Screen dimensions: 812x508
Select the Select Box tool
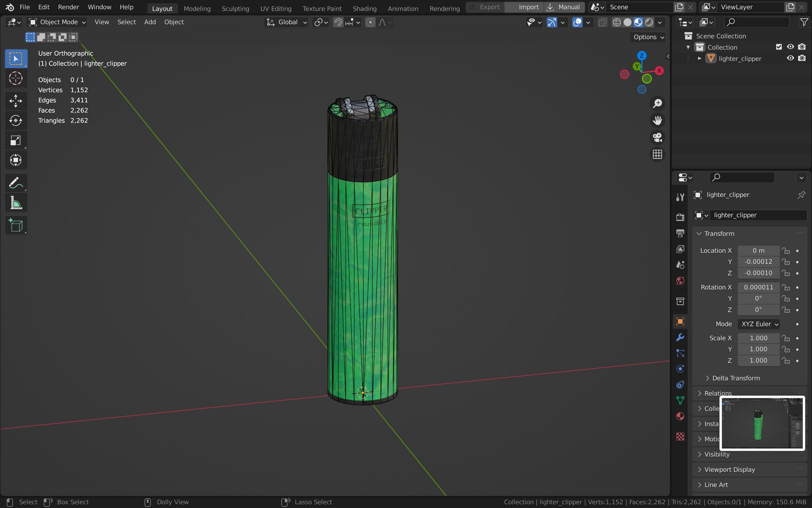(16, 59)
